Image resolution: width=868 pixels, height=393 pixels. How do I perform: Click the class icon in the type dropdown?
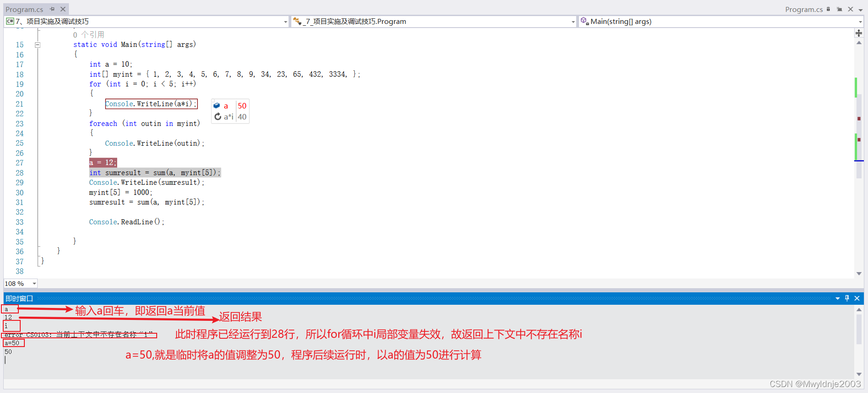[297, 21]
